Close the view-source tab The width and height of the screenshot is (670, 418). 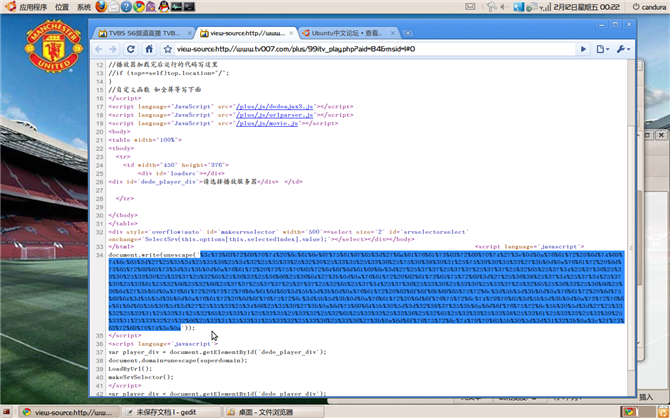(291, 33)
